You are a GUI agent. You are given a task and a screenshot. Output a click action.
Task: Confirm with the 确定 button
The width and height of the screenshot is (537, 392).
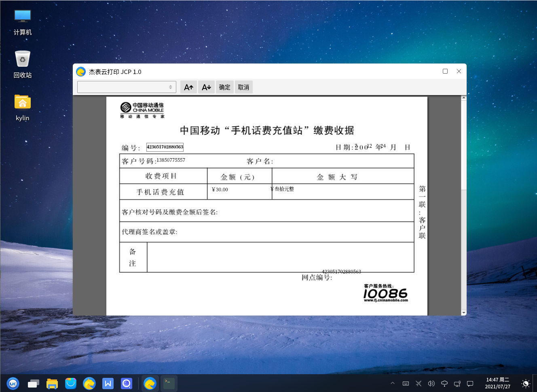225,87
